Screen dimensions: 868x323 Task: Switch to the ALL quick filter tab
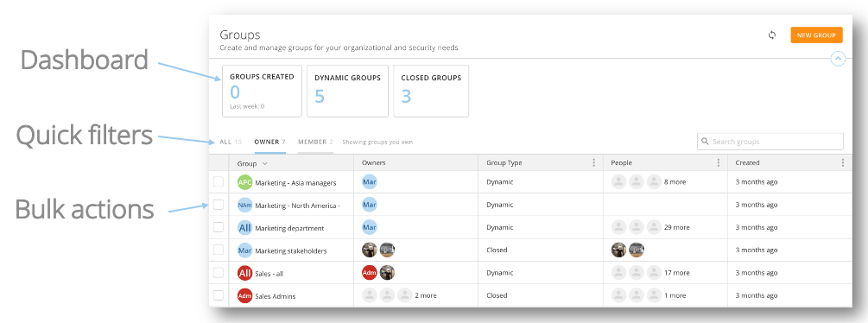(231, 142)
